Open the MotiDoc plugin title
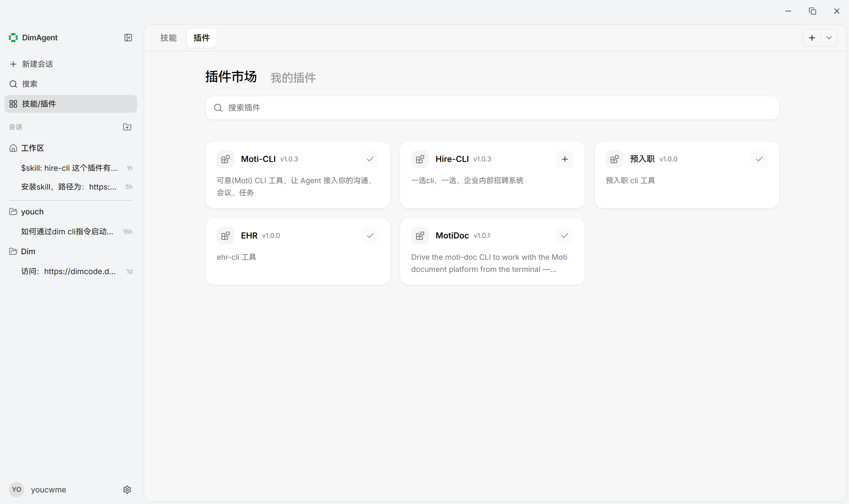This screenshot has height=504, width=849. [x=452, y=235]
